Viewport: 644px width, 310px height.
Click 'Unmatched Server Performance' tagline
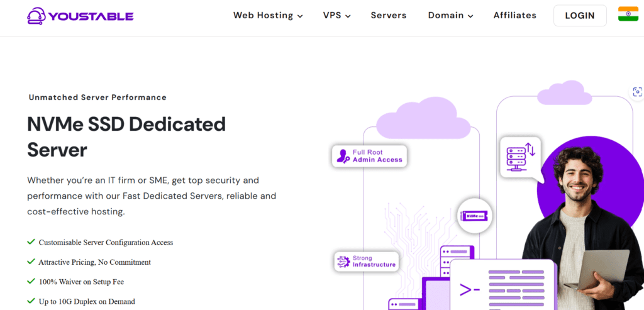(x=97, y=97)
